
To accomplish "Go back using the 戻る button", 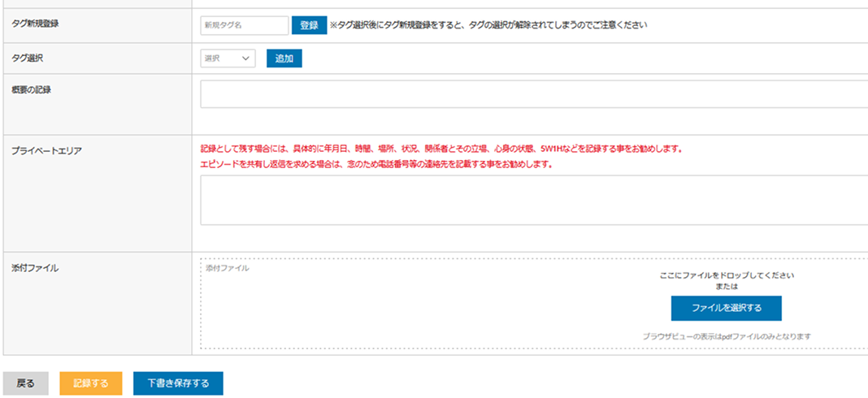I will point(26,383).
